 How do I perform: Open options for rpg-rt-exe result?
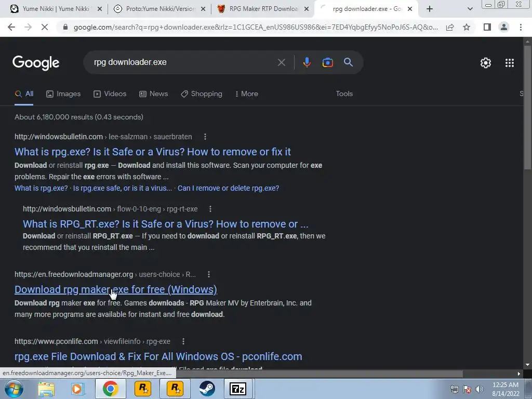pyautogui.click(x=210, y=209)
